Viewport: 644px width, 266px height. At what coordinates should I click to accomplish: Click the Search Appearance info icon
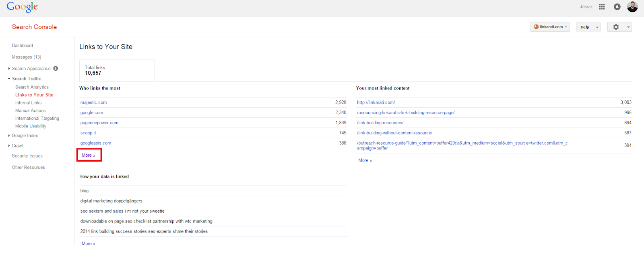tap(56, 68)
